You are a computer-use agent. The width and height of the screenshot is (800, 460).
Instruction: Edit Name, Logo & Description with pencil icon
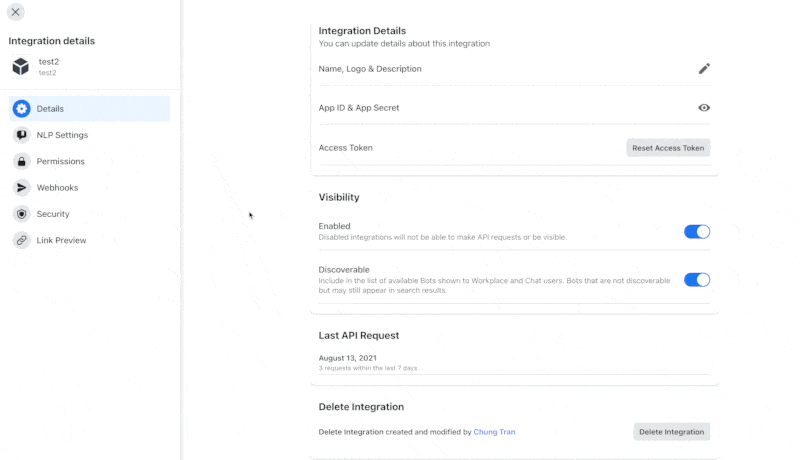pos(704,69)
